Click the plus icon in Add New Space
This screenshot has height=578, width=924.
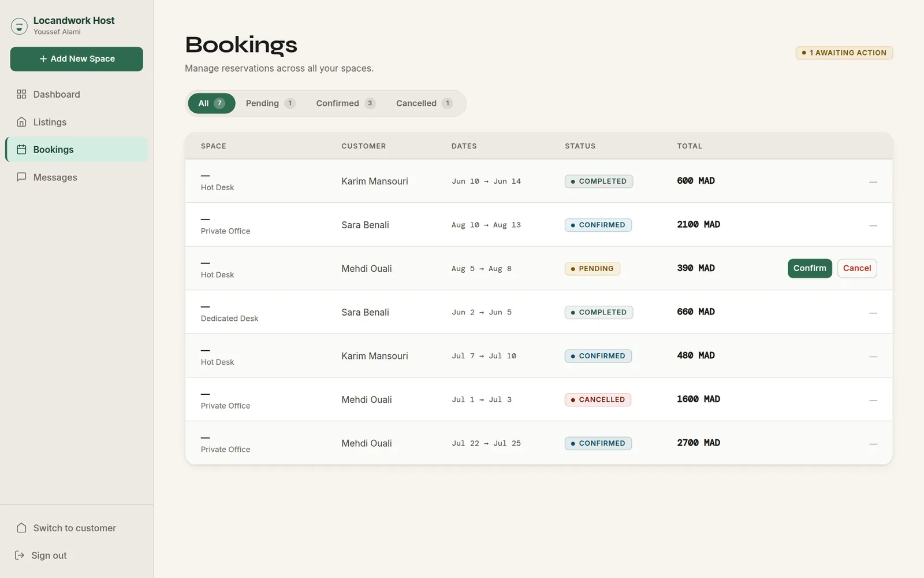click(43, 59)
